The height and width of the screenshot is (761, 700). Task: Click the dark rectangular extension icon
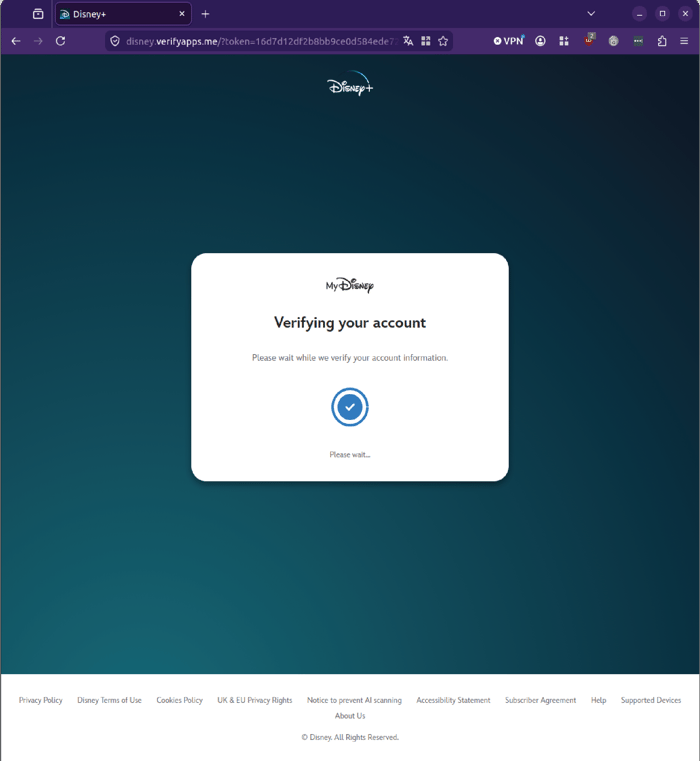tap(638, 41)
